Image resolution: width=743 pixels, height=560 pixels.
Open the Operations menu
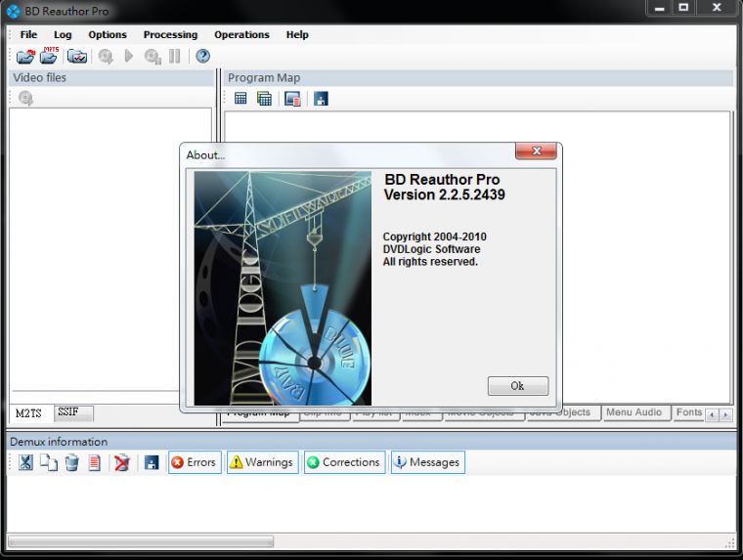tap(241, 34)
